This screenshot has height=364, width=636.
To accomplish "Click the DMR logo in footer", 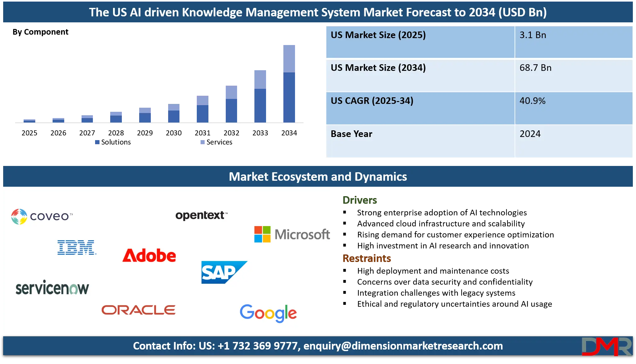I will coord(607,346).
